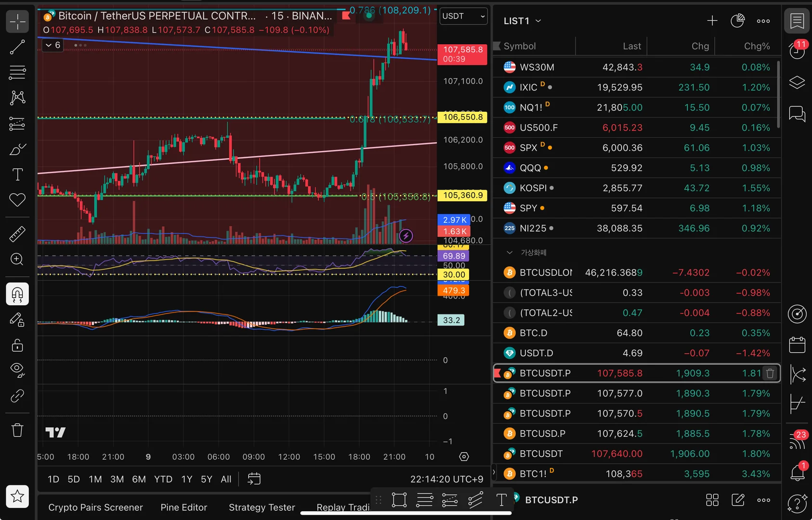The image size is (812, 520).
Task: Open the USDT currency dropdown
Action: pos(463,16)
